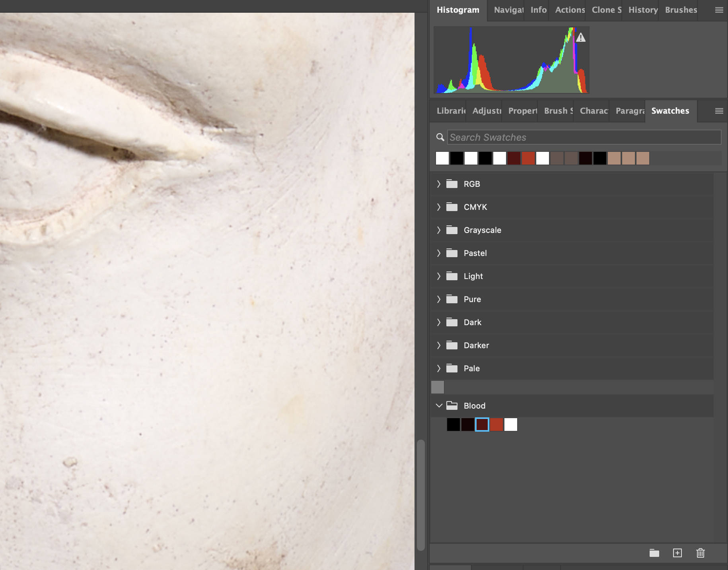Select the Histogram tab
This screenshot has width=728, height=570.
point(458,10)
